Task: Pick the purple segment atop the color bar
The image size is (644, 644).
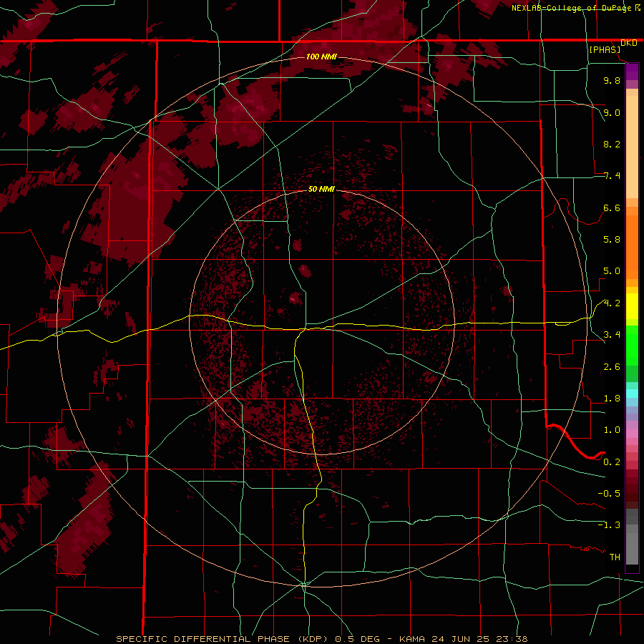Action: tap(632, 72)
